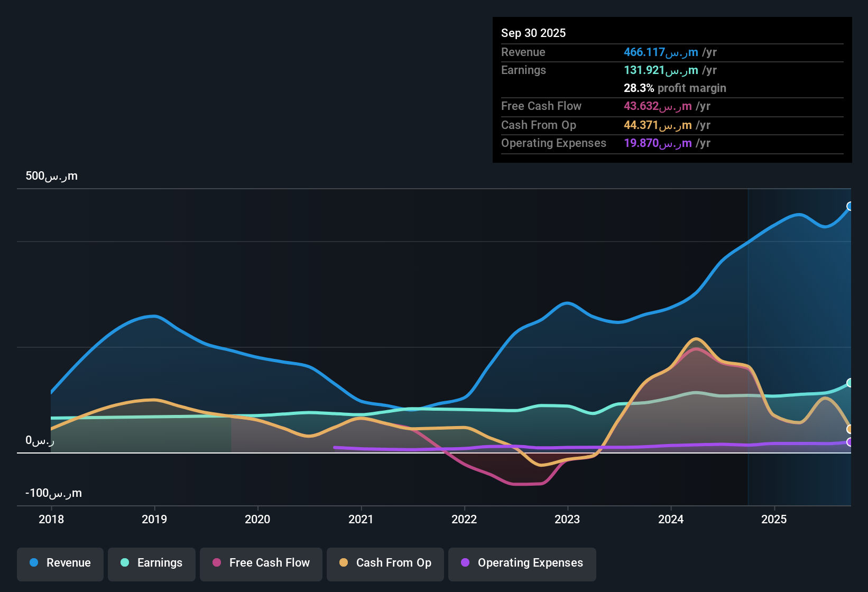Click the blue Revenue legend dot icon
Screen dimensions: 868x592
click(33, 563)
